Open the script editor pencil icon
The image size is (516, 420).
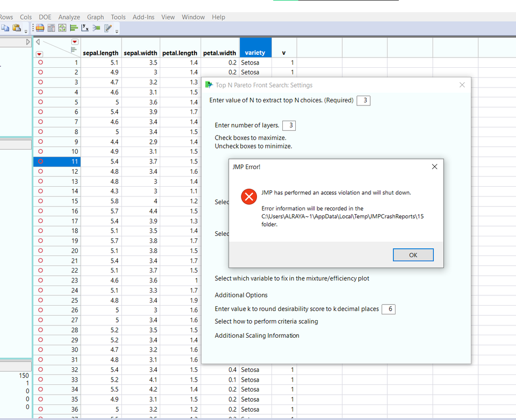[109, 28]
